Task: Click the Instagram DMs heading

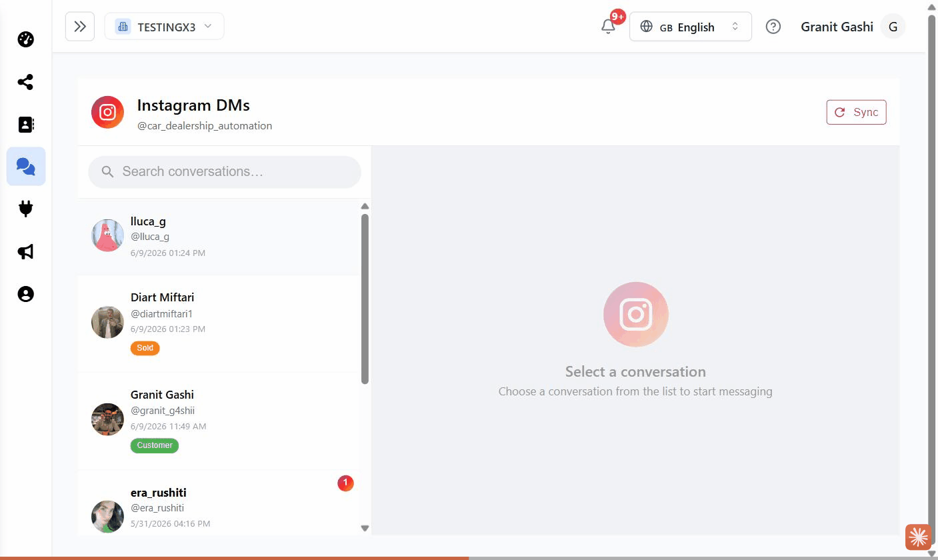Action: tap(193, 105)
